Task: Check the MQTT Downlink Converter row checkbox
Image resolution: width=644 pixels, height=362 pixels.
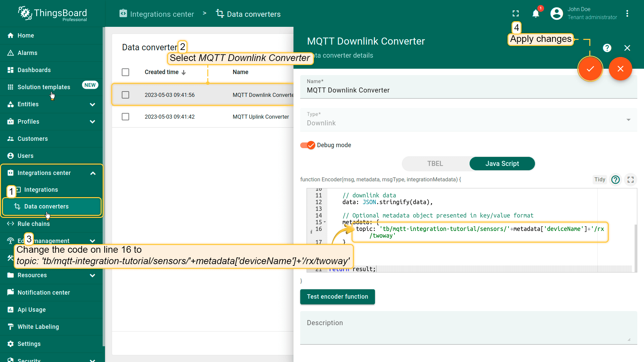Action: [125, 95]
